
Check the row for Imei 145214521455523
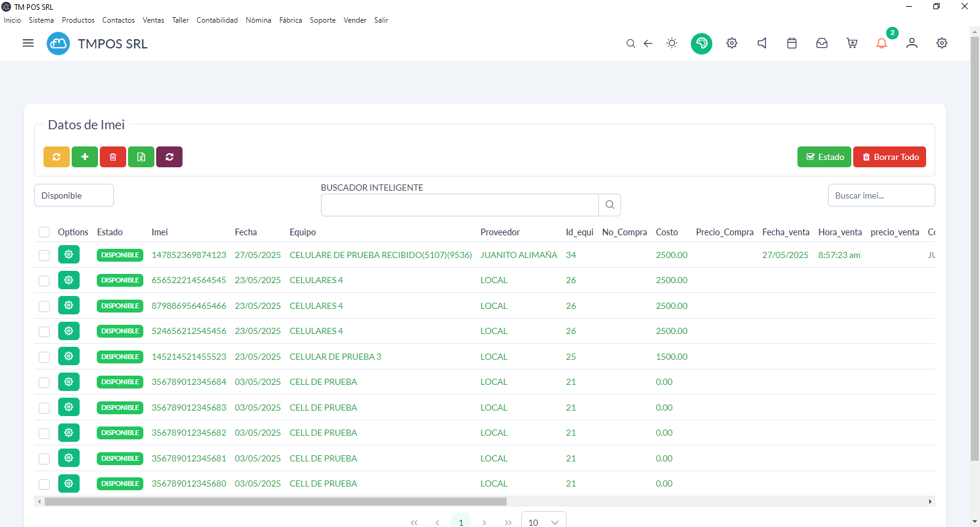pos(44,357)
